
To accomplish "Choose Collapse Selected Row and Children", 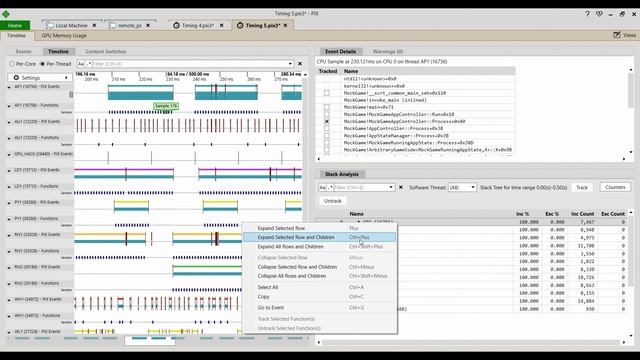I will point(319,267).
